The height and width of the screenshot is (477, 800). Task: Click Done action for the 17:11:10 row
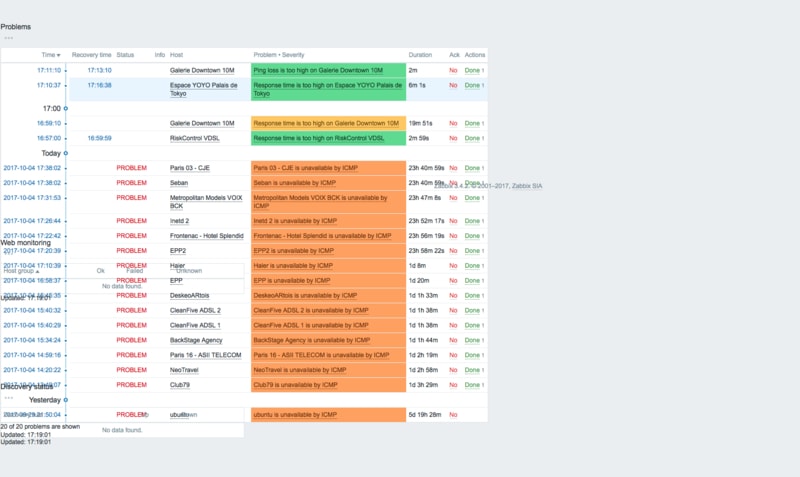(472, 70)
